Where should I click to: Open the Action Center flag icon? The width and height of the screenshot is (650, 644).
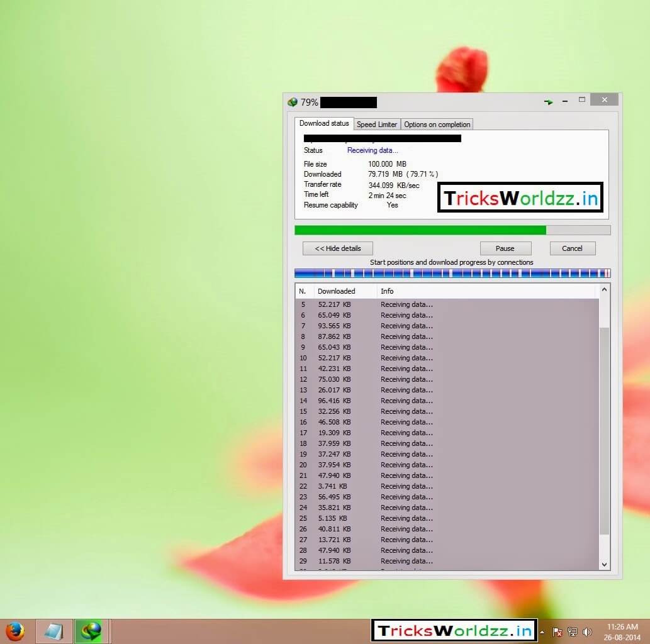(x=557, y=632)
